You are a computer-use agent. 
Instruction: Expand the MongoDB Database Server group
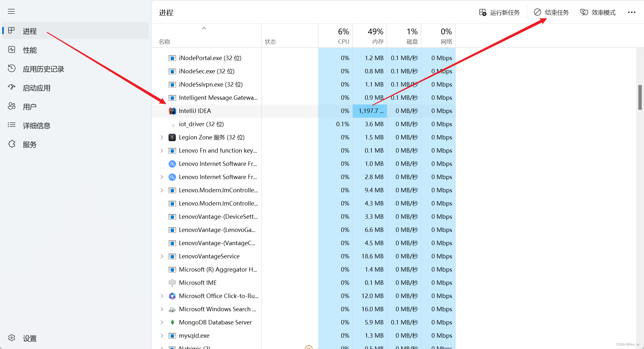[x=162, y=323]
